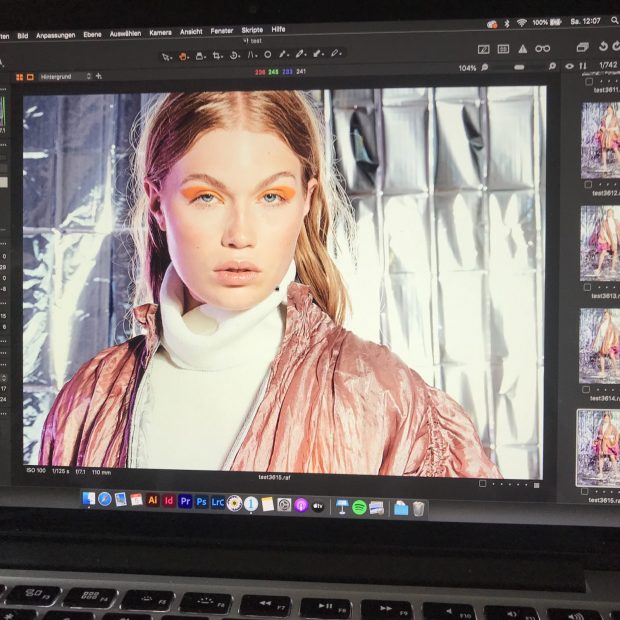620x620 pixels.
Task: Select thumbnail labeled test3614
Action: pyautogui.click(x=599, y=346)
